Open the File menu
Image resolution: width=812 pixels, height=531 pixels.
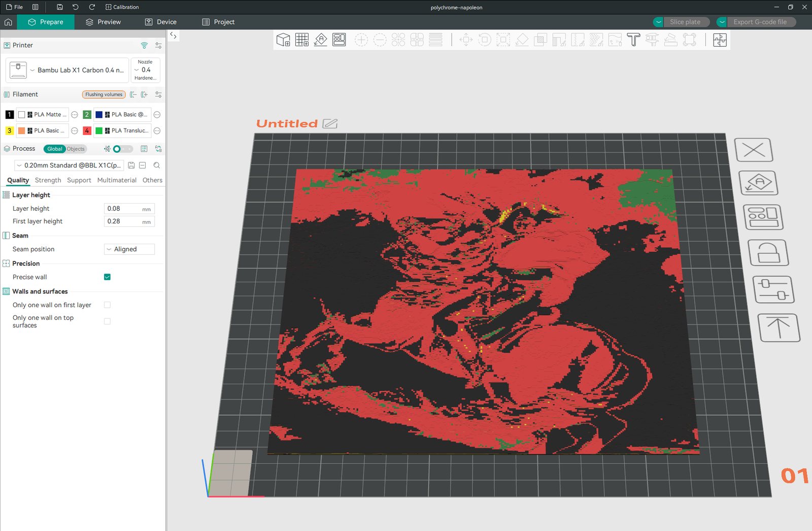click(x=14, y=7)
